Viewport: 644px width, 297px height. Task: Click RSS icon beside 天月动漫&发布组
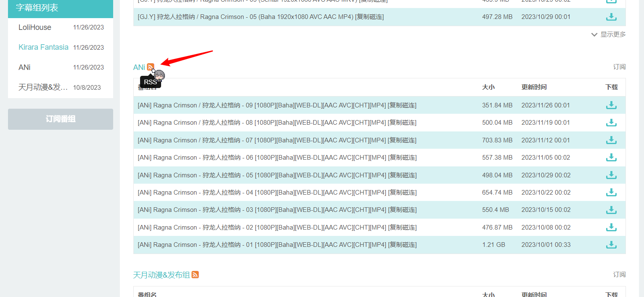pos(195,275)
